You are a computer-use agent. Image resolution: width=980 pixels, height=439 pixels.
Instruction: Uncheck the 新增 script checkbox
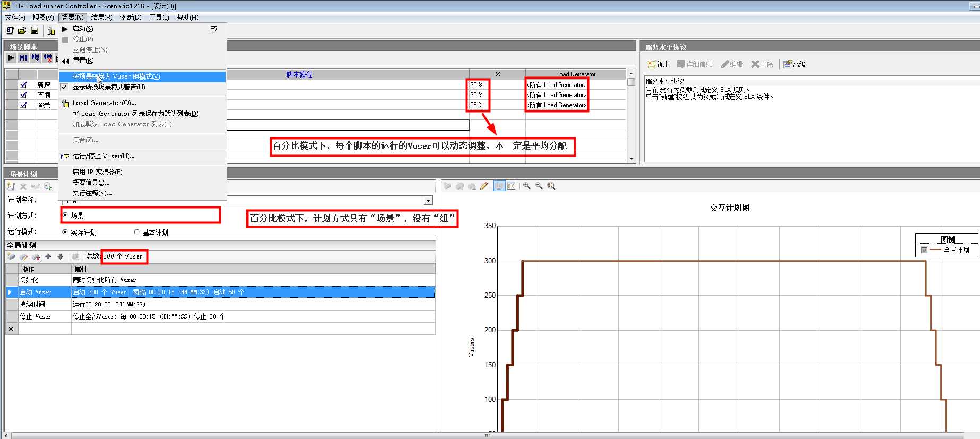coord(23,85)
